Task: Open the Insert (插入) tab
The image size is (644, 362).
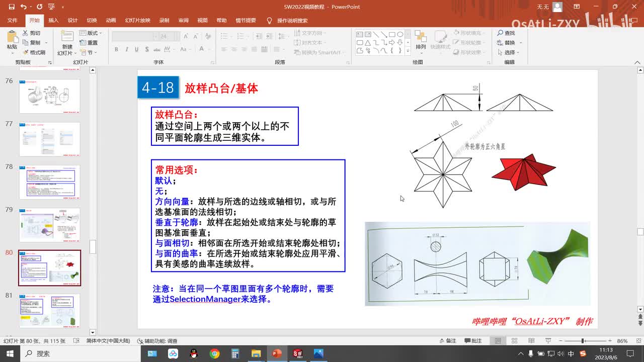Action: [53, 21]
